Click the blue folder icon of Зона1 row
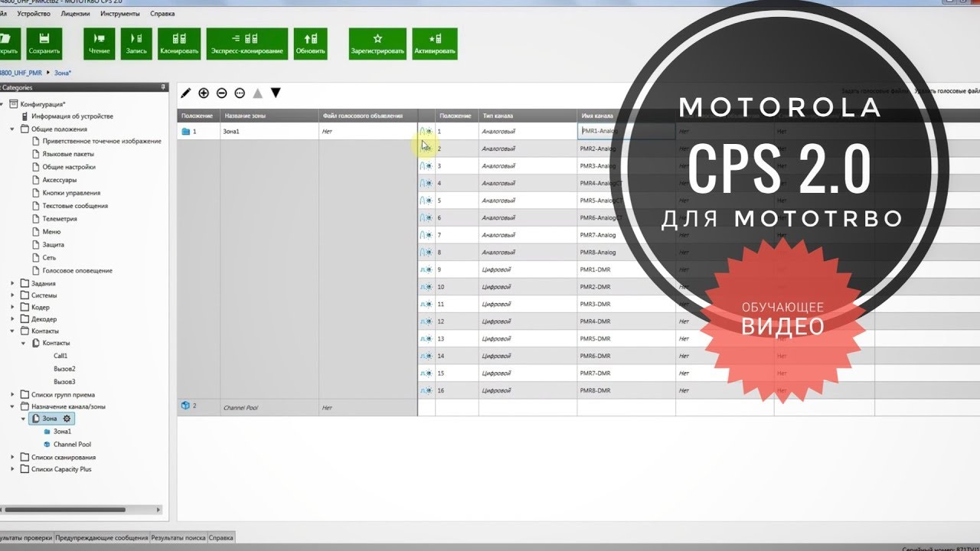Image resolution: width=980 pixels, height=551 pixels. 185,132
